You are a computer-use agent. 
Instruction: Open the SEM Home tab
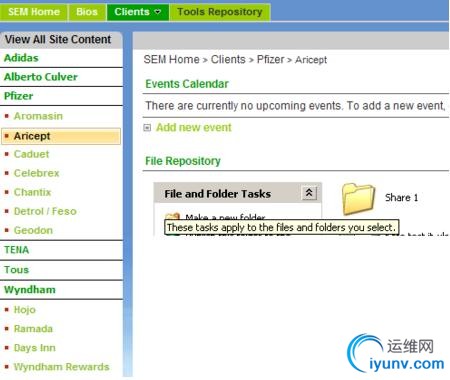pos(34,12)
